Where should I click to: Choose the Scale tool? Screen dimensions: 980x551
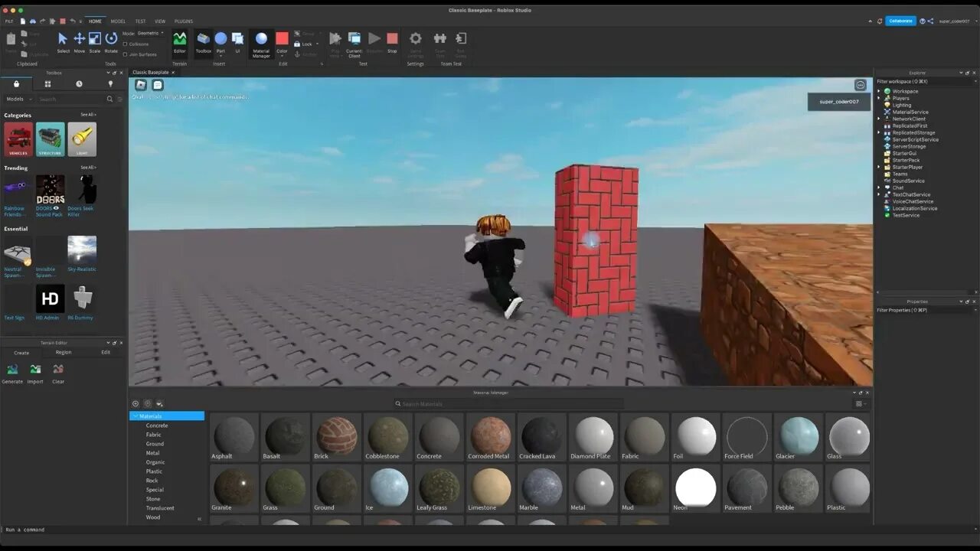point(95,42)
